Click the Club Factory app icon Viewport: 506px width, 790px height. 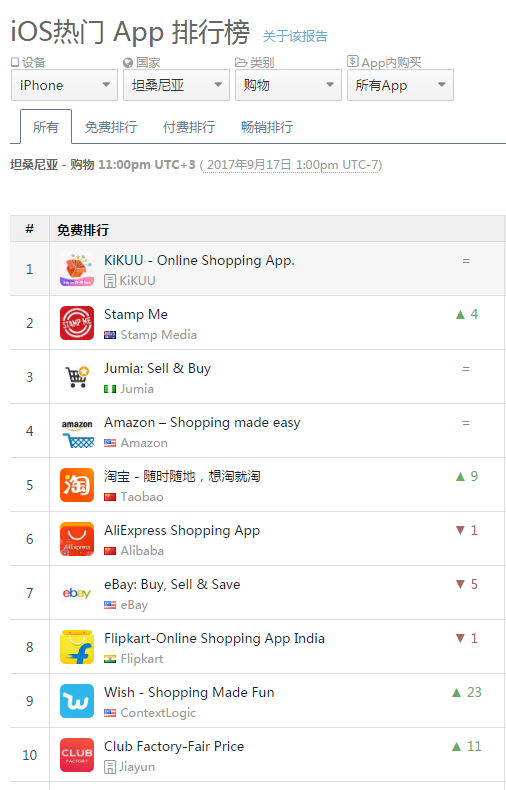click(x=77, y=754)
